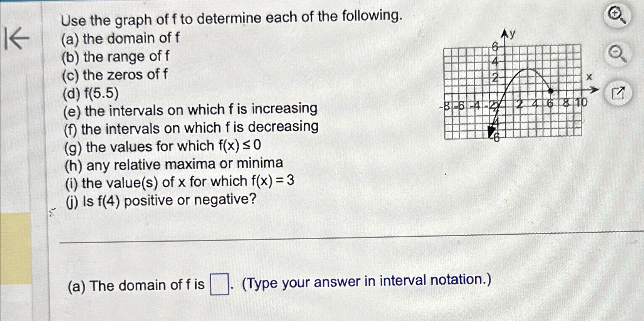
Task: Select the text '(a) the domain of f'
Action: (x=121, y=39)
